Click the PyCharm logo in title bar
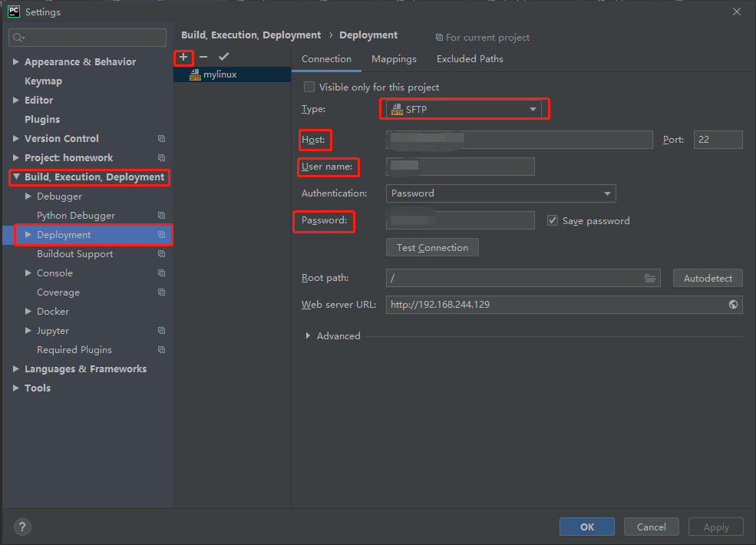The image size is (756, 545). coord(14,12)
